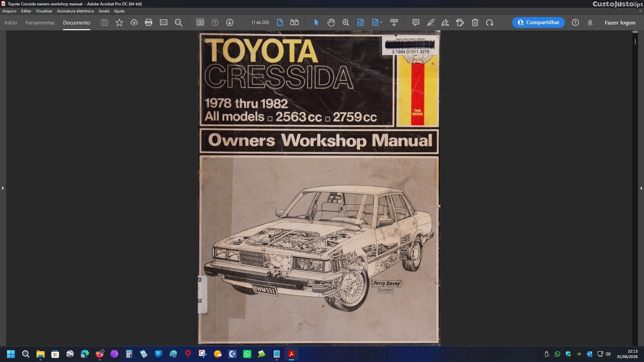
Task: Select two-page view icon
Action: coord(295,22)
